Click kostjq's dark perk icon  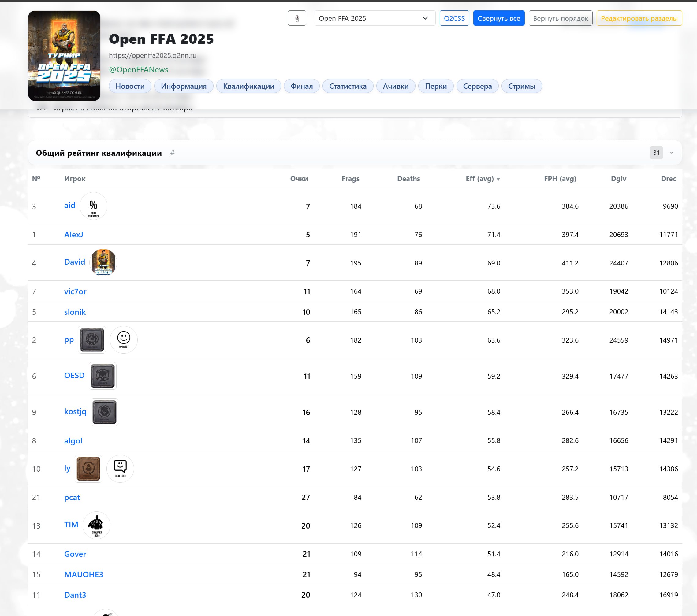pos(104,412)
